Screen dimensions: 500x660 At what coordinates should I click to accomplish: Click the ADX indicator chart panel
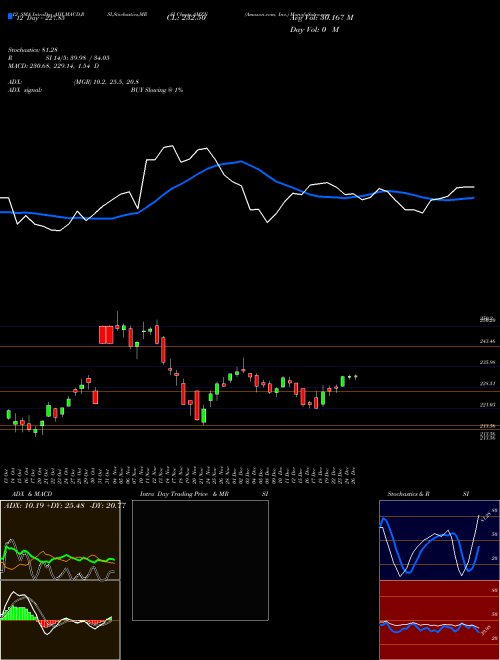pos(60,540)
